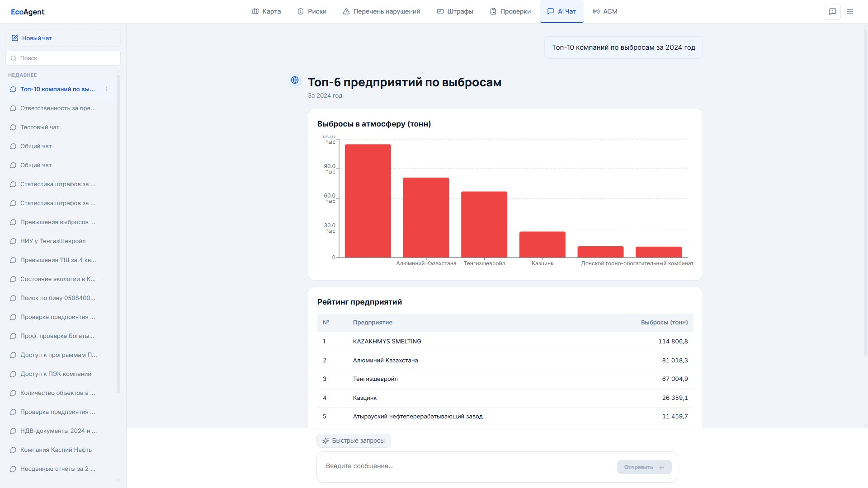
Task: Click the pencil icon in Новый чат
Action: 15,38
